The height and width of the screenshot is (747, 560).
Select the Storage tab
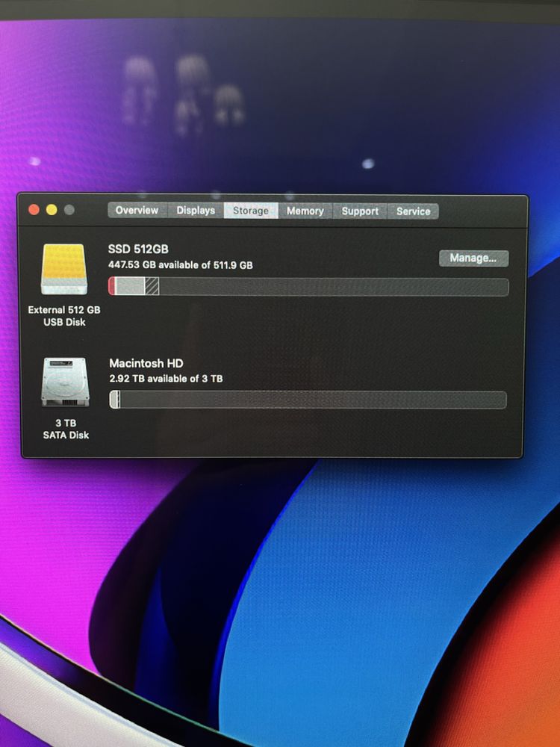tap(251, 211)
